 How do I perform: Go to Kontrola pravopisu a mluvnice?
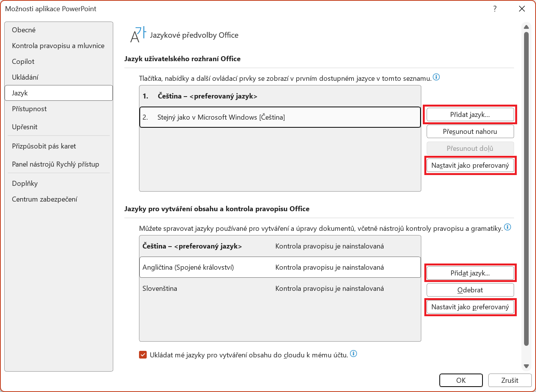pyautogui.click(x=59, y=46)
